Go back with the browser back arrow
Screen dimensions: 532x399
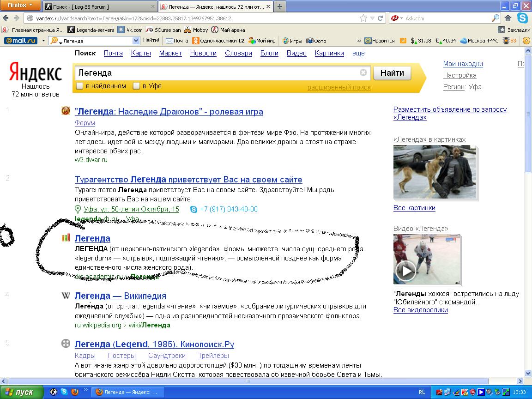6,18
